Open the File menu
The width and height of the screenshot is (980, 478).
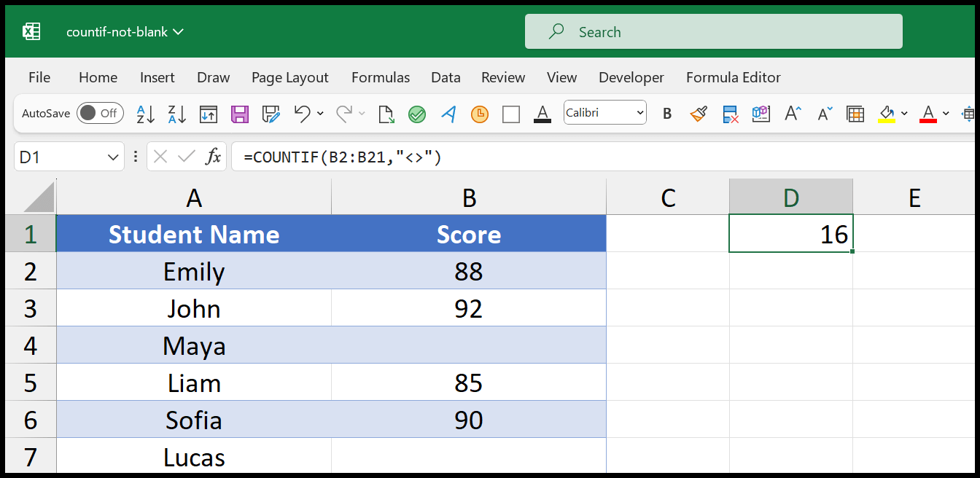coord(39,77)
